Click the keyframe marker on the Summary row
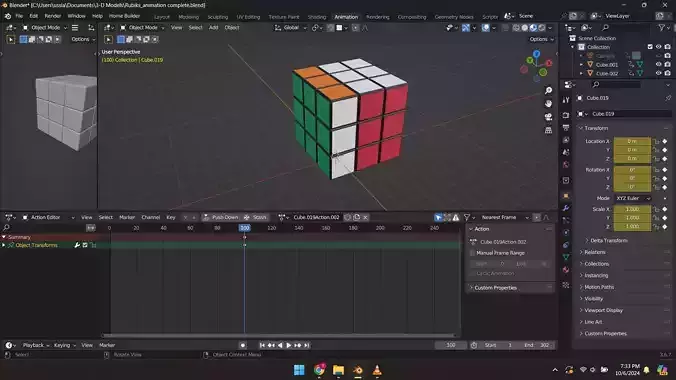 coord(244,237)
